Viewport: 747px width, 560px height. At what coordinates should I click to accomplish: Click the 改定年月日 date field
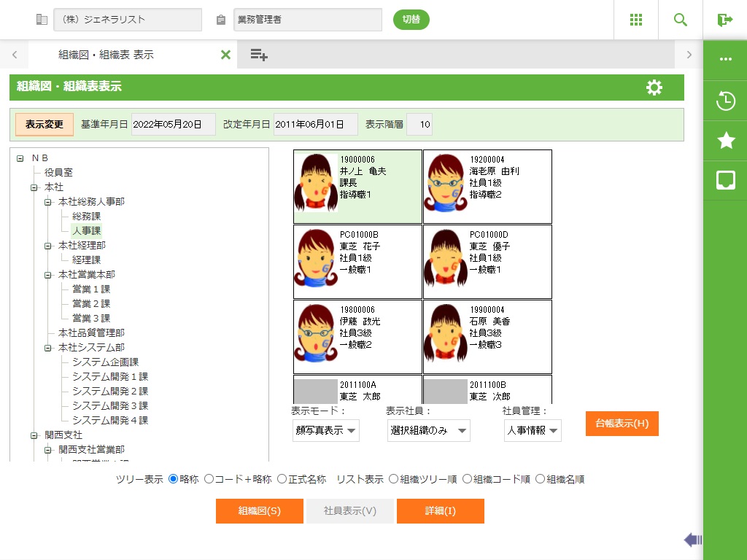click(315, 124)
